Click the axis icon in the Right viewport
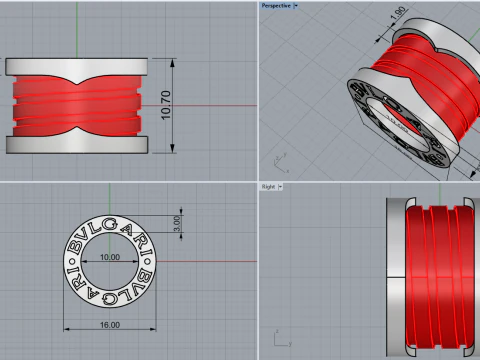 click(283, 338)
